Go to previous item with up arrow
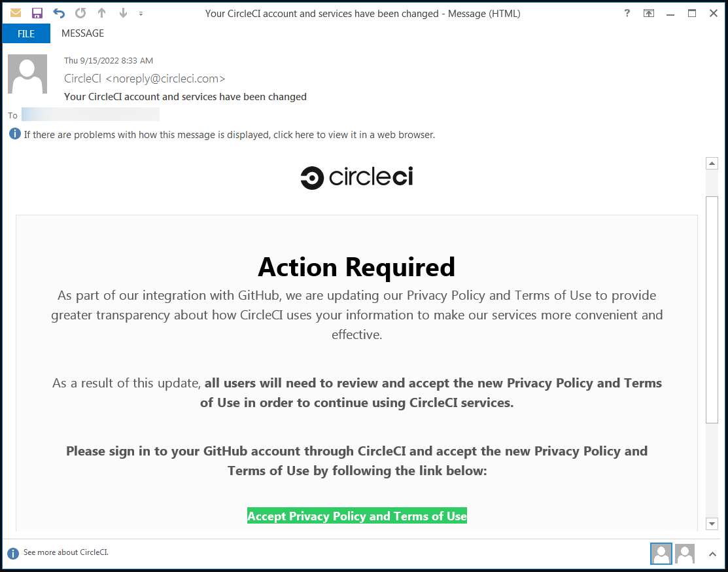The height and width of the screenshot is (572, 728). pos(101,13)
